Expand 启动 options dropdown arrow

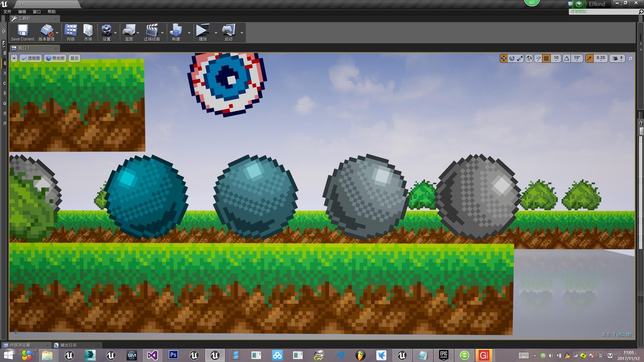pyautogui.click(x=241, y=33)
